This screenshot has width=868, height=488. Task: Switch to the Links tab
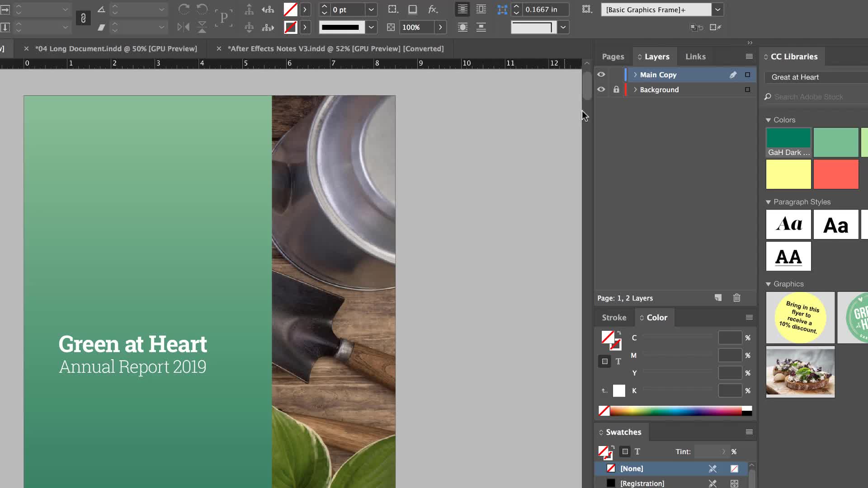click(695, 56)
